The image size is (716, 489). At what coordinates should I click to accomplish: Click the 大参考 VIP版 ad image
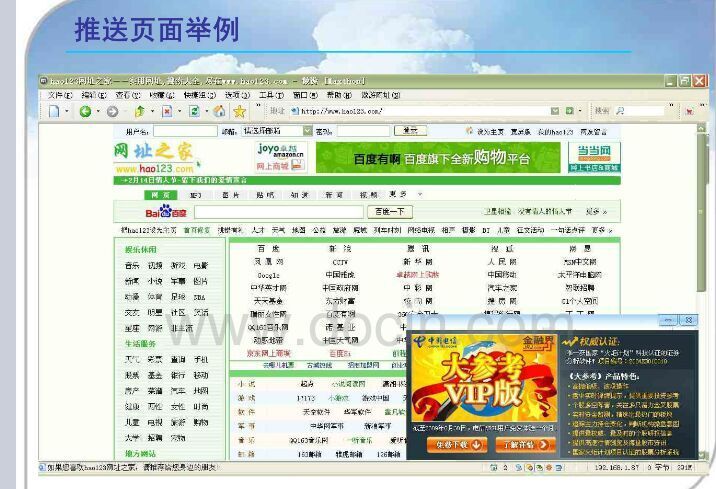tap(484, 378)
